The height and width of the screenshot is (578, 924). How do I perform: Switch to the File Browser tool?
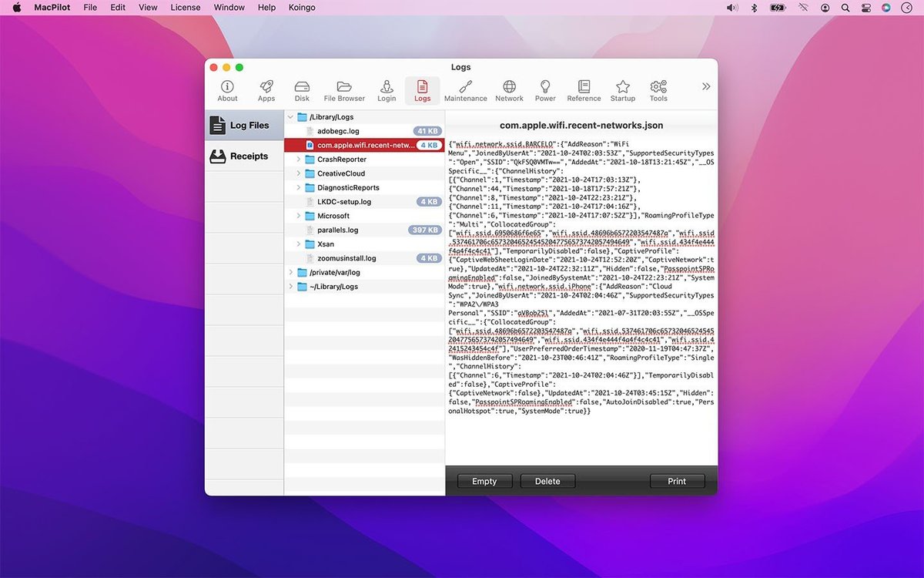click(x=343, y=89)
